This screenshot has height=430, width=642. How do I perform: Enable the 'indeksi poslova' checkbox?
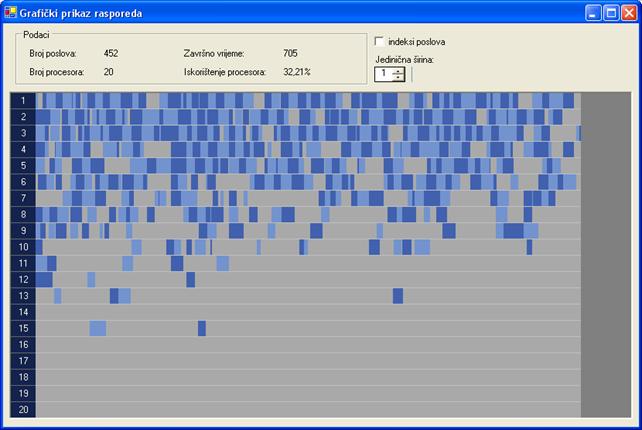tap(379, 41)
